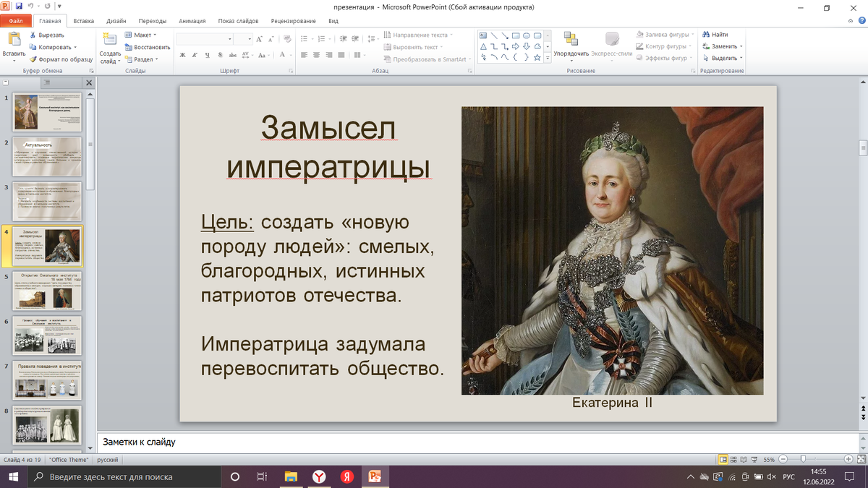Image resolution: width=868 pixels, height=488 pixels.
Task: Open Шрифт font dialog launcher
Action: [x=291, y=71]
